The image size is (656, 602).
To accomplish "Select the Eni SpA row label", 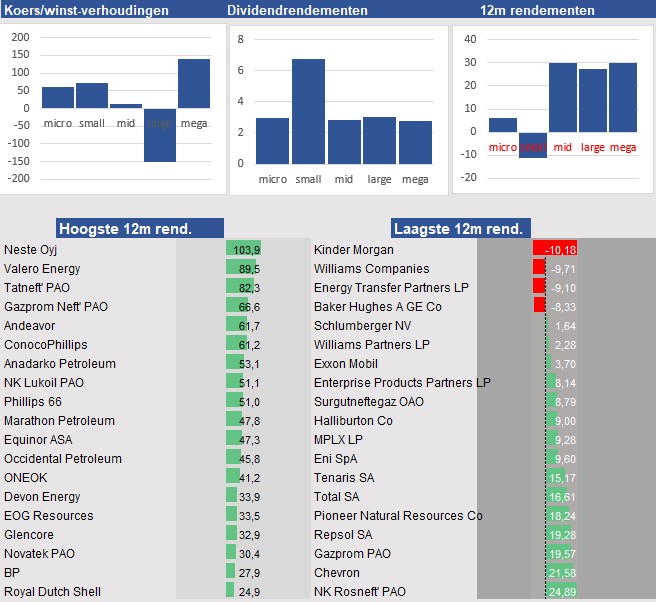I will coord(336,459).
